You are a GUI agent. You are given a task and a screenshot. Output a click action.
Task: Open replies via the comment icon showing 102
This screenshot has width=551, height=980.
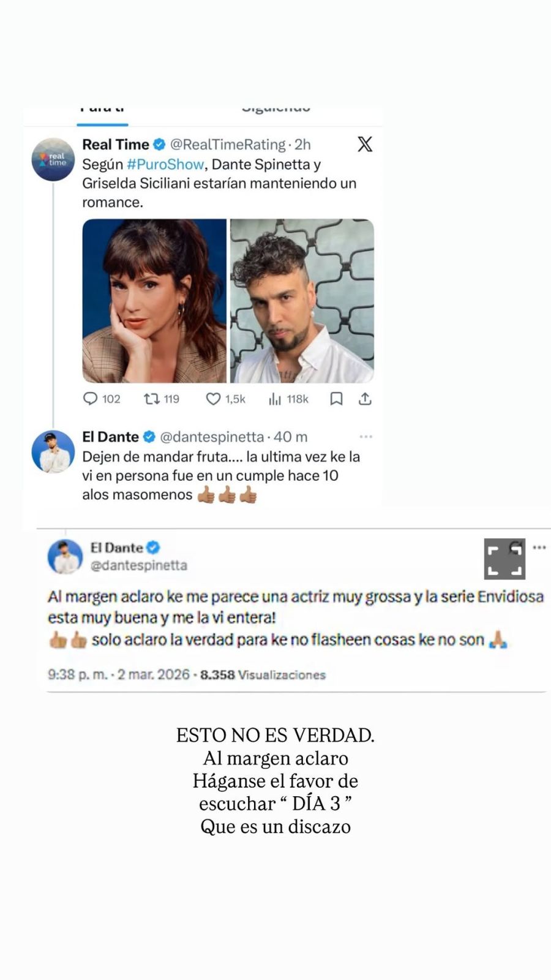point(90,399)
